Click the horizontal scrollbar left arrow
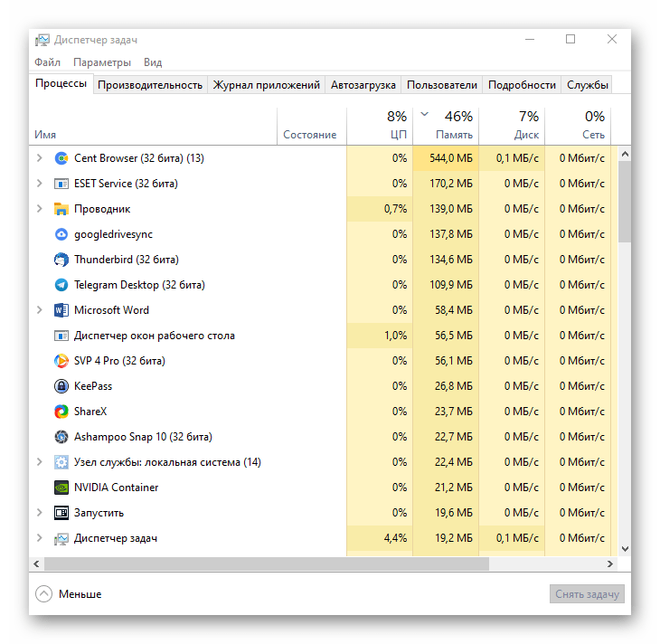The width and height of the screenshot is (660, 644). click(37, 564)
